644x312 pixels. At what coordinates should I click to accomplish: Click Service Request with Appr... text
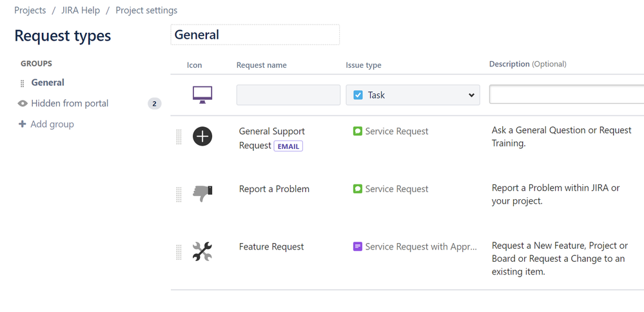tap(422, 247)
